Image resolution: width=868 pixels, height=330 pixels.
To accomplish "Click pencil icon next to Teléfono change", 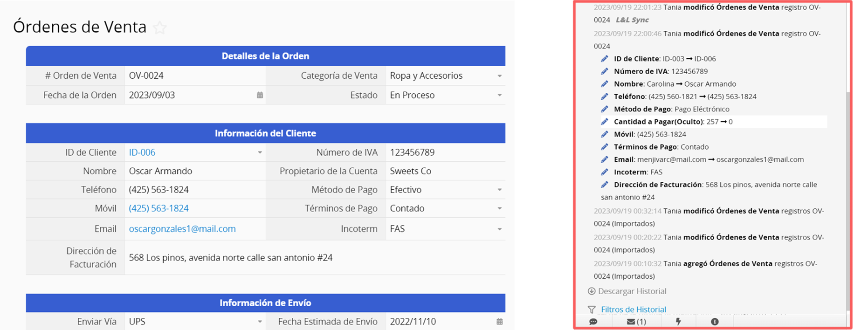I will (604, 96).
